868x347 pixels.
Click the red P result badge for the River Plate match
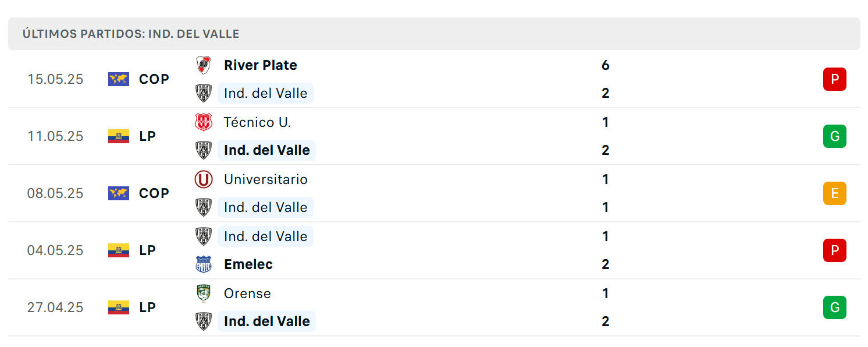point(834,79)
